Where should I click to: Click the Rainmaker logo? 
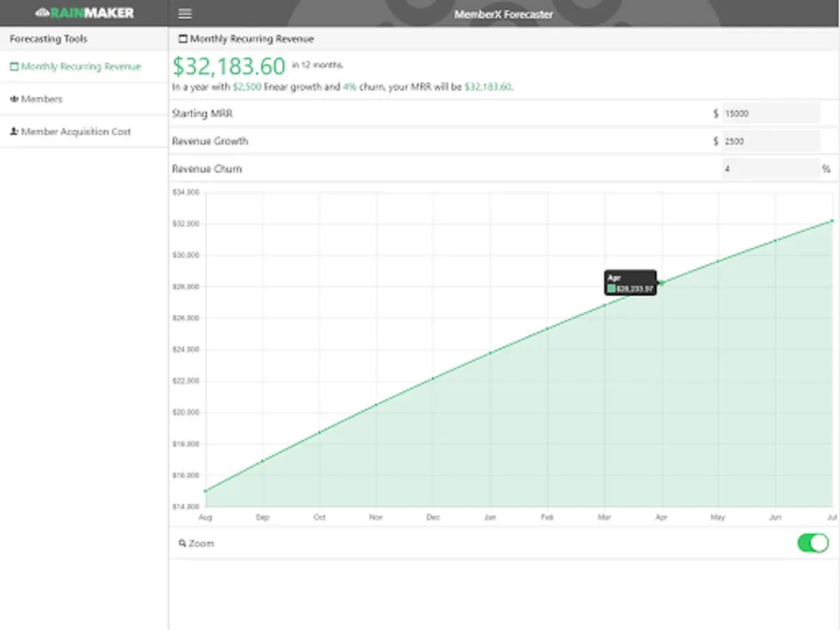[x=84, y=13]
